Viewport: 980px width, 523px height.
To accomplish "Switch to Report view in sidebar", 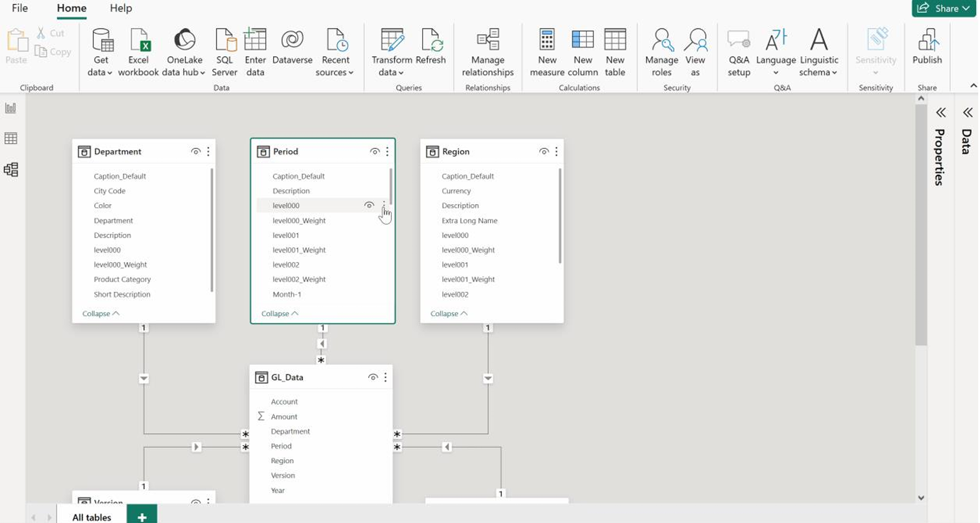I will 11,108.
